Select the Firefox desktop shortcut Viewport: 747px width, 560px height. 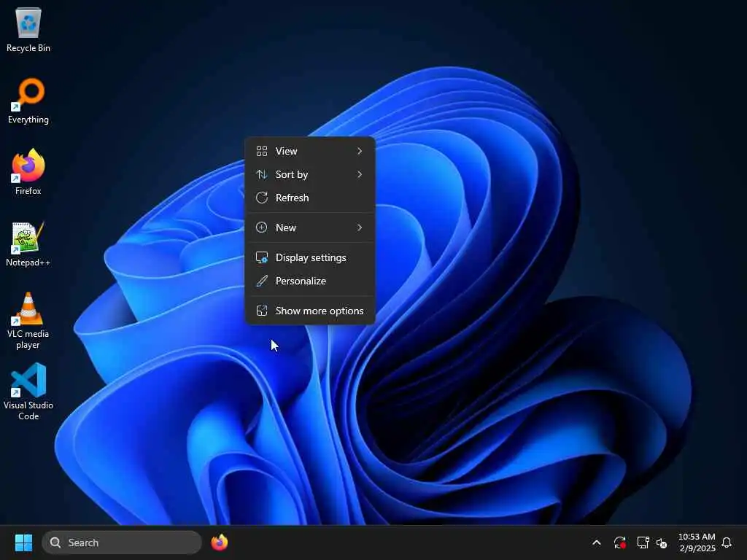(28, 172)
